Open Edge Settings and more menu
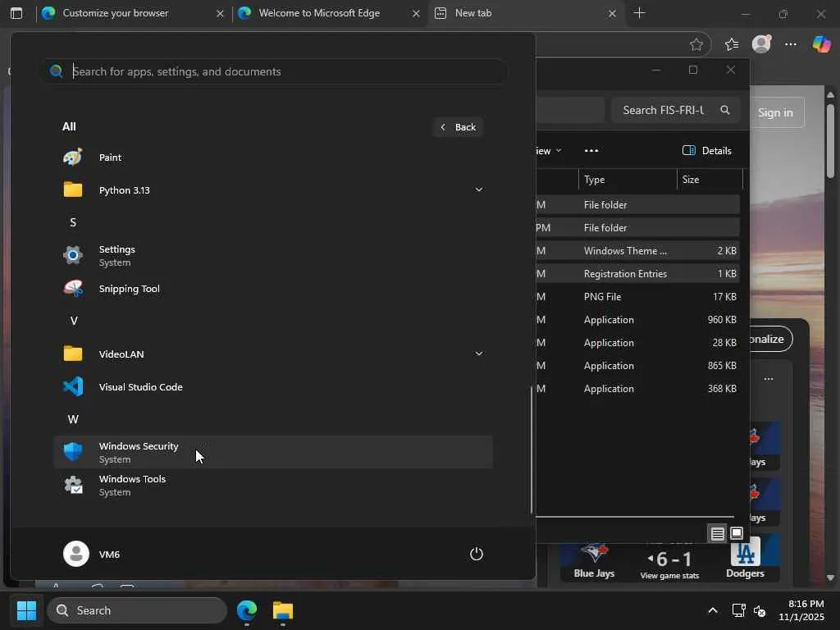 pyautogui.click(x=791, y=44)
